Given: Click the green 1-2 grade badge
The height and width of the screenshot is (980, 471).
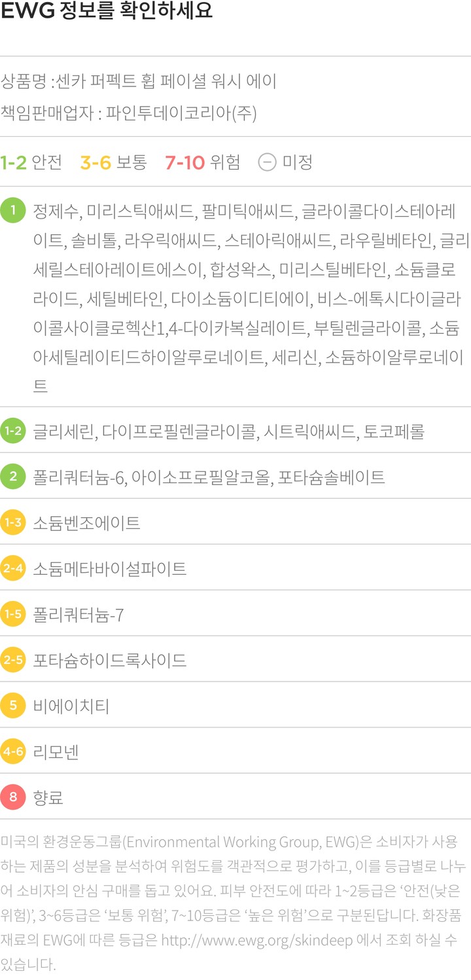Looking at the screenshot, I should 13,431.
